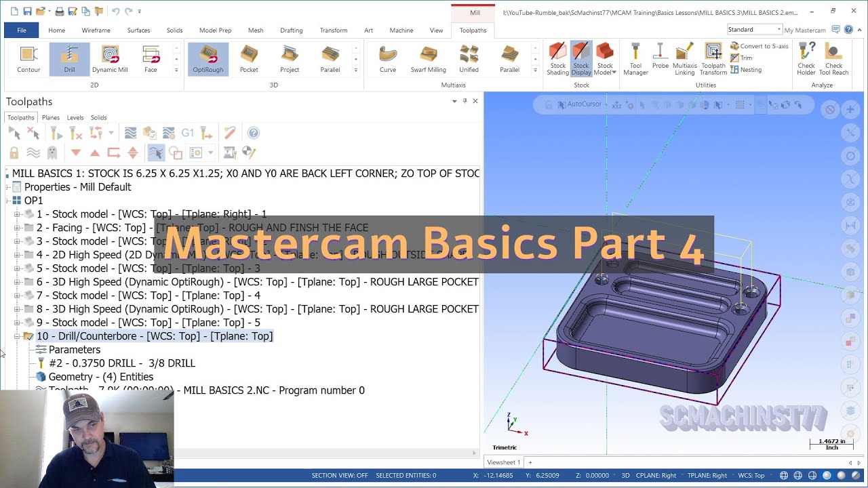Click Convert to 5-axis
This screenshot has width=868, height=488.
tap(759, 46)
